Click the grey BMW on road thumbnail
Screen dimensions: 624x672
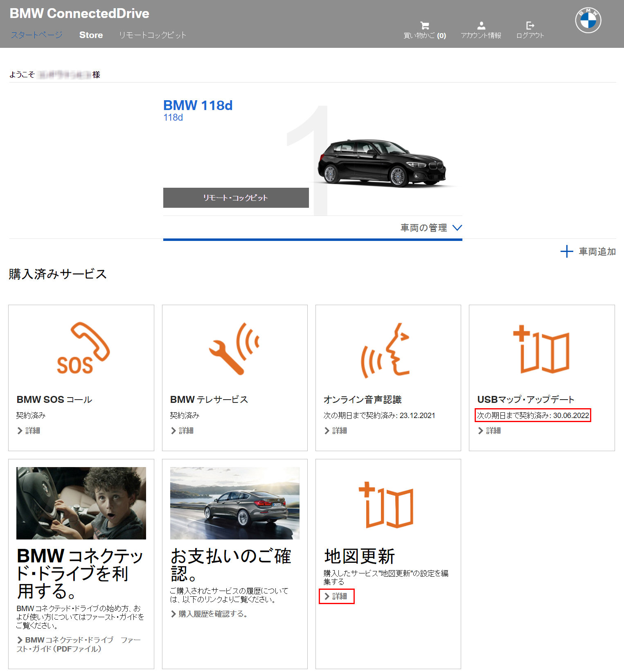click(235, 503)
